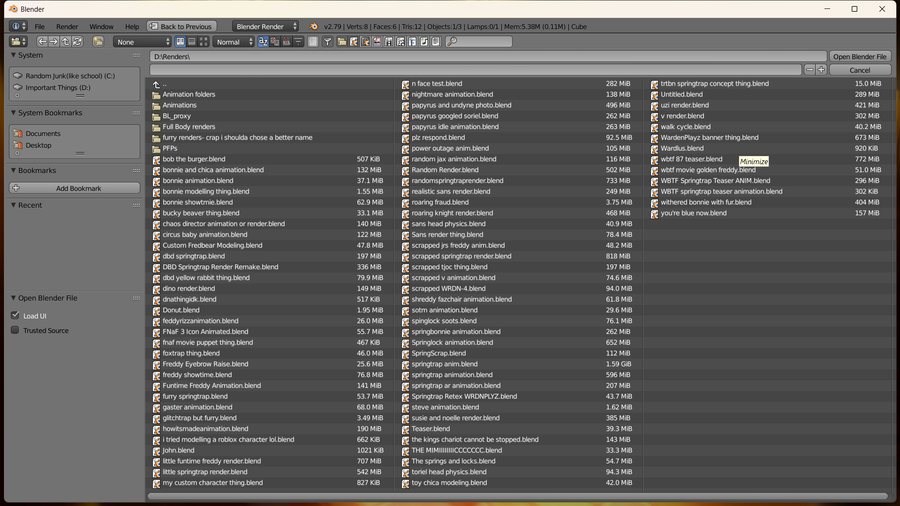900x506 pixels.
Task: Toggle the image files filter
Action: point(377,42)
